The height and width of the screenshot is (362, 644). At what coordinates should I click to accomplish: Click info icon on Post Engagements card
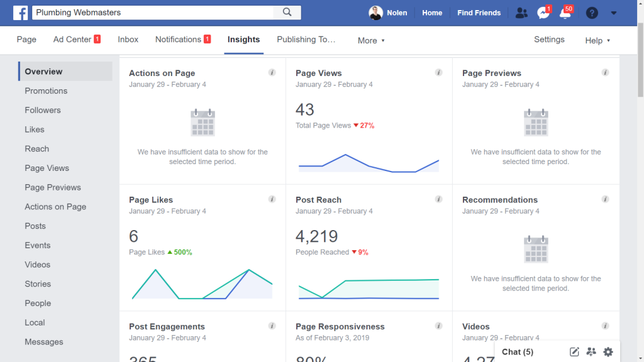pyautogui.click(x=272, y=326)
